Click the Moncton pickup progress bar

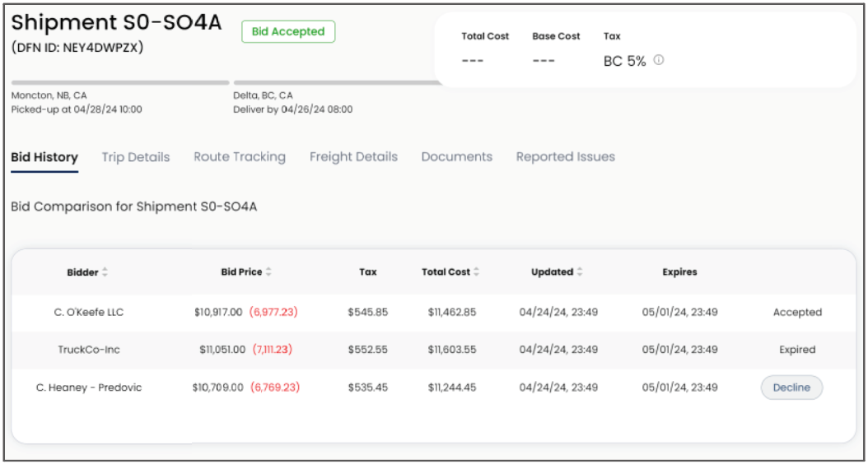click(x=120, y=82)
